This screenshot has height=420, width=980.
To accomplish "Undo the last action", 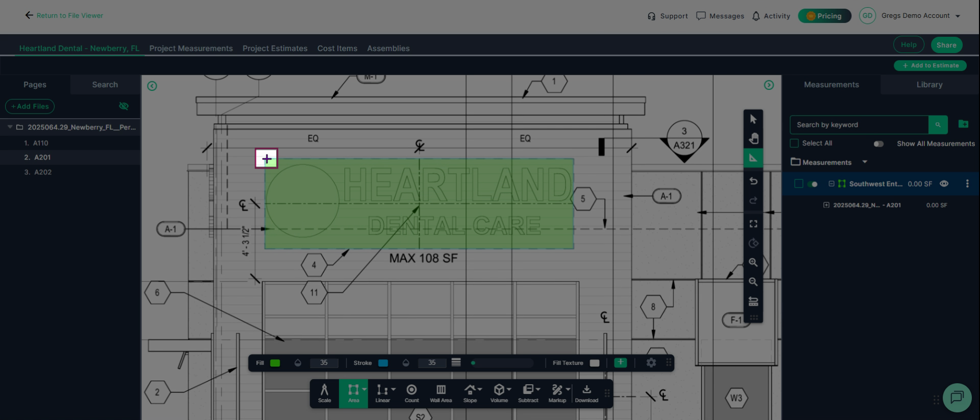I will click(753, 181).
